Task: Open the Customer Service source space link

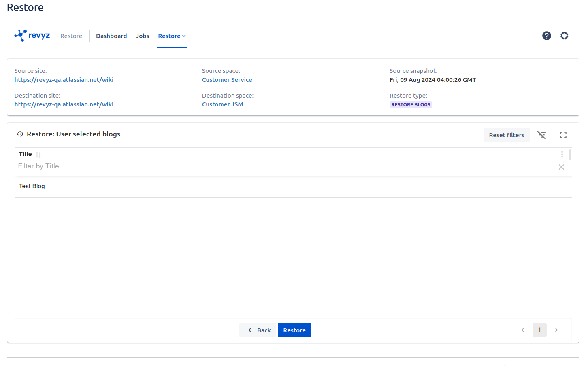Action: pos(227,80)
